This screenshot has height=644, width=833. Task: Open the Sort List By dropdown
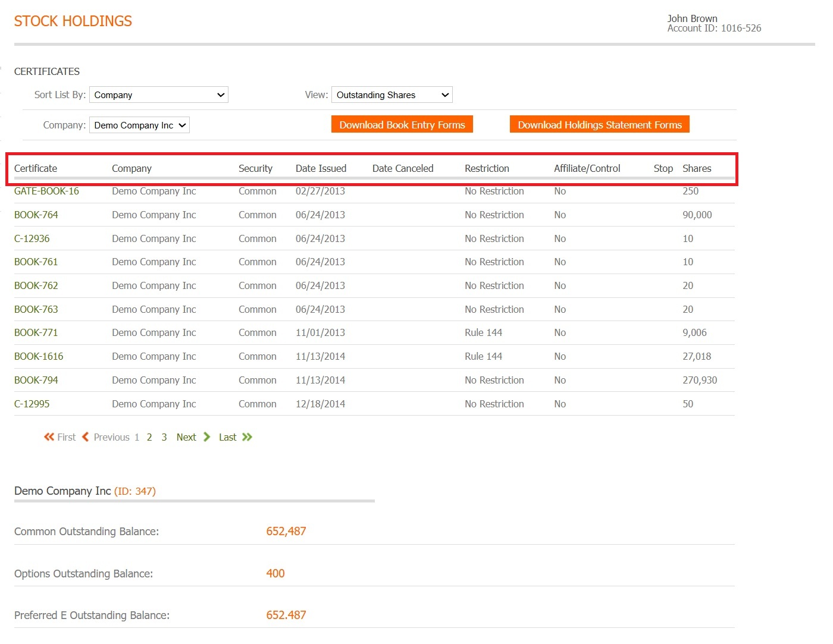158,95
